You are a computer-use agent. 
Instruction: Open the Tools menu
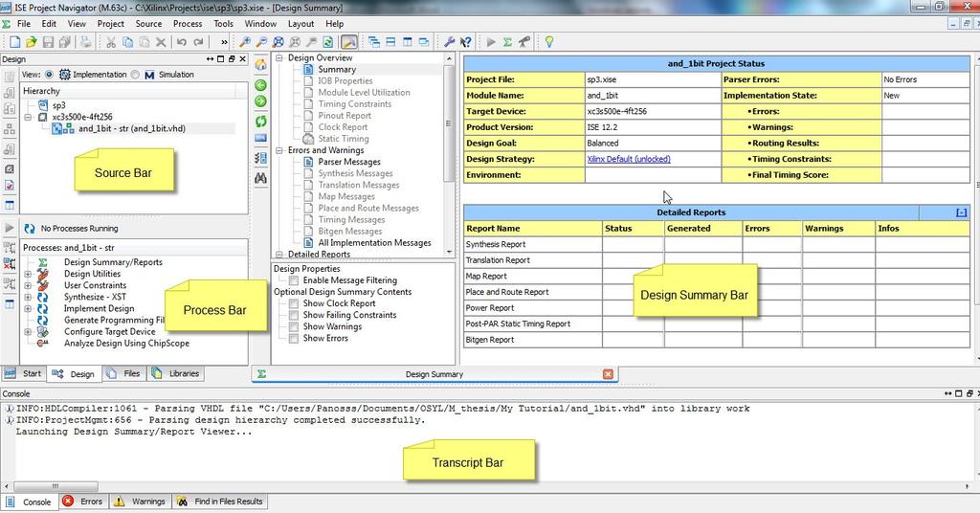click(223, 24)
